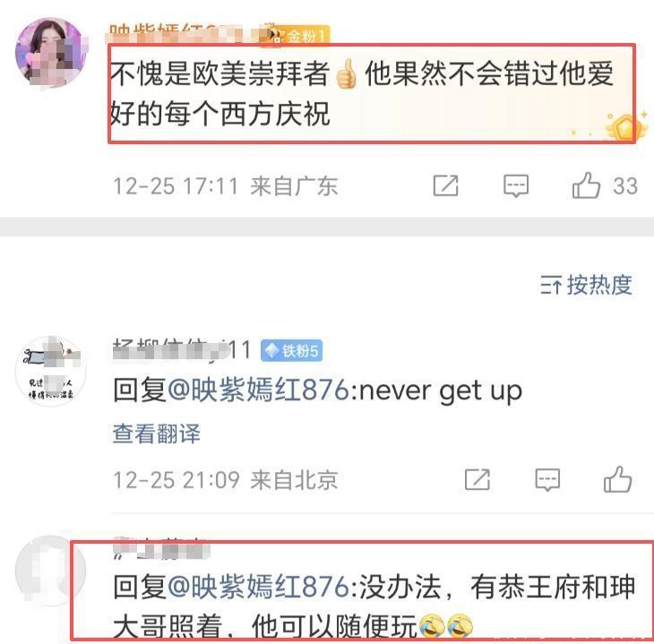Open avatar of the 铁粉5 commenter
Screen dimensions: 654x644
pyautogui.click(x=51, y=371)
